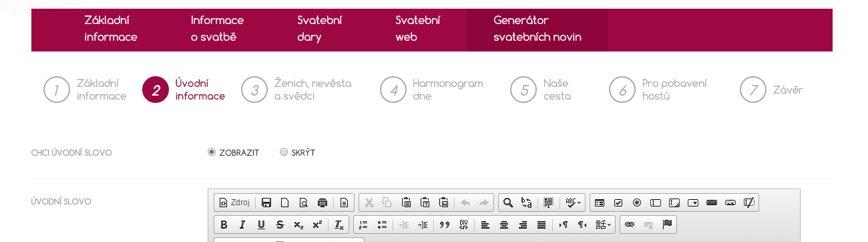
Task: Insert a Checkbox form field icon
Action: click(618, 203)
